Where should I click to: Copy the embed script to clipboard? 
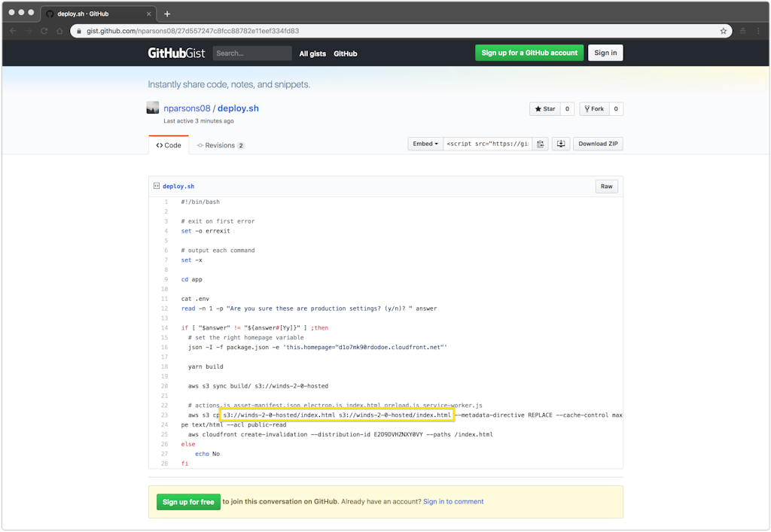pos(541,144)
